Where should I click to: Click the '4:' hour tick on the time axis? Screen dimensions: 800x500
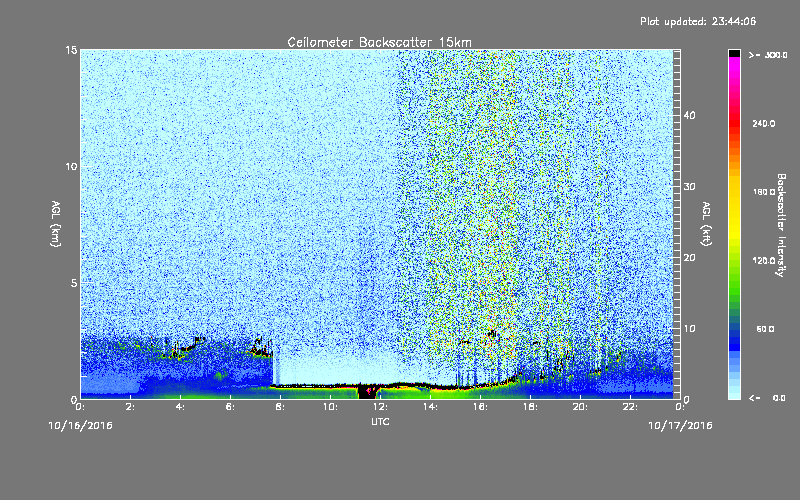[180, 407]
